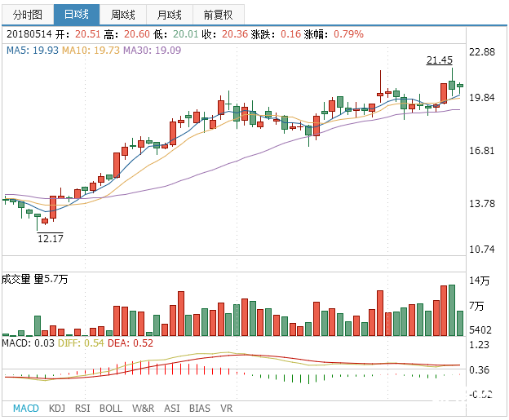This screenshot has height=420, width=509.
Task: Open the 周K线 tab
Action: [x=123, y=15]
